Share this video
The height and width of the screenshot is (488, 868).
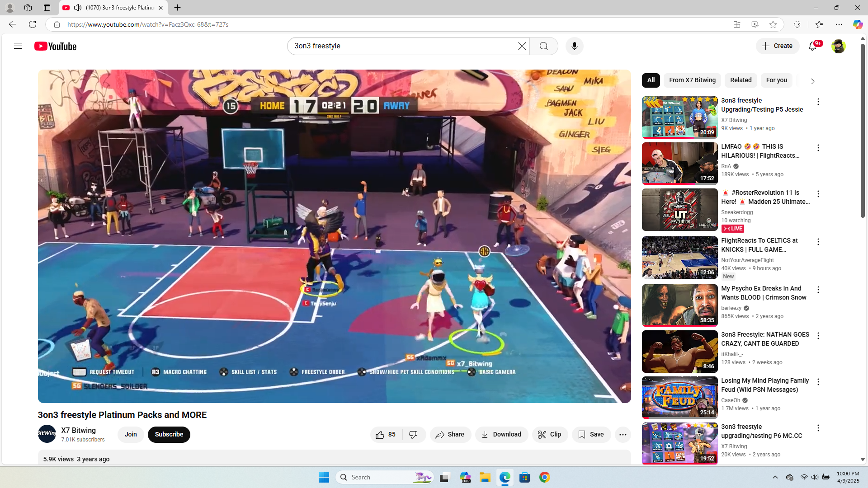(x=450, y=435)
